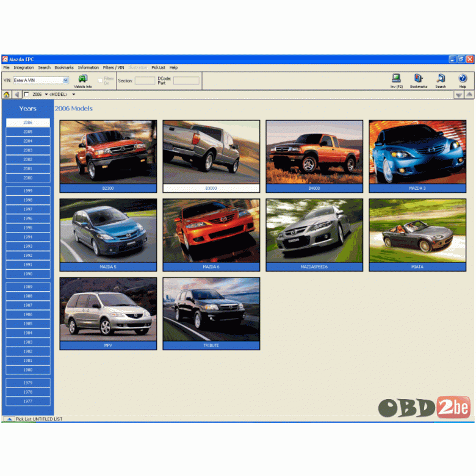This screenshot has width=476, height=476.
Task: Select year 2000 in the Years list
Action: [28, 178]
